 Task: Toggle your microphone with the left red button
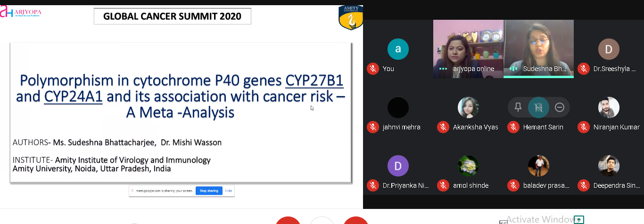tap(288, 221)
